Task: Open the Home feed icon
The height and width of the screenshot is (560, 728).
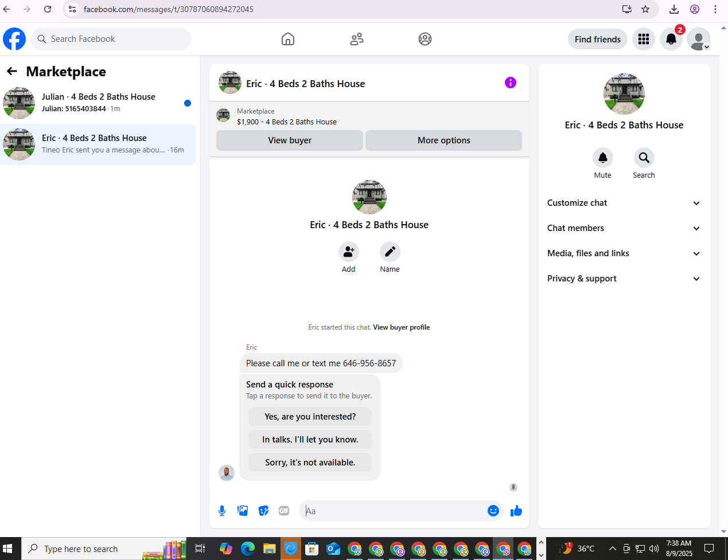Action: pyautogui.click(x=288, y=39)
